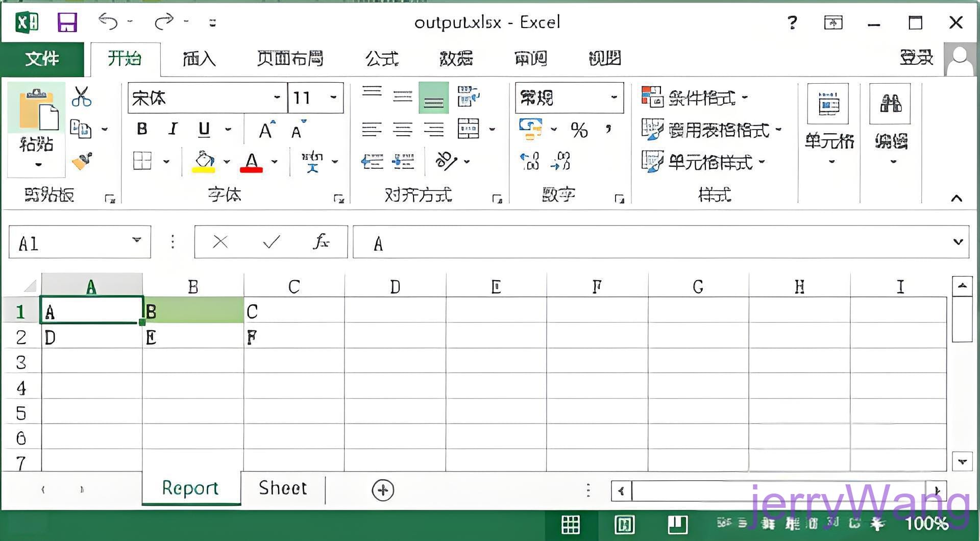Click the Name Box showing A1
980x541 pixels.
(x=71, y=242)
